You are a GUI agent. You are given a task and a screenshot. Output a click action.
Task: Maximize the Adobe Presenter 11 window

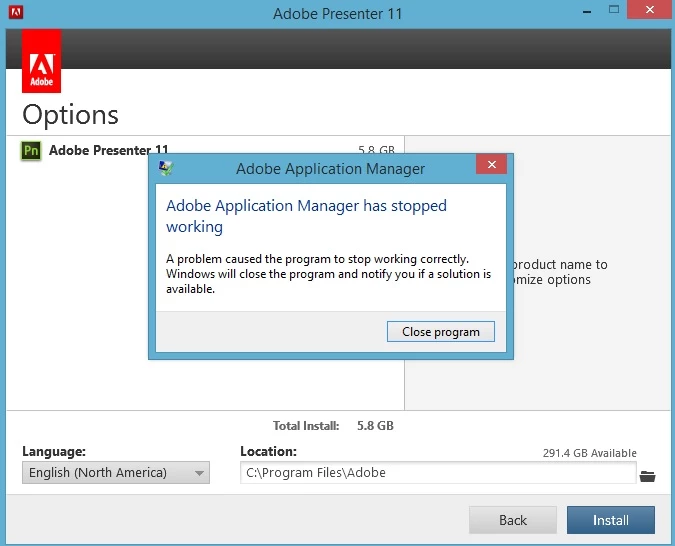(614, 9)
